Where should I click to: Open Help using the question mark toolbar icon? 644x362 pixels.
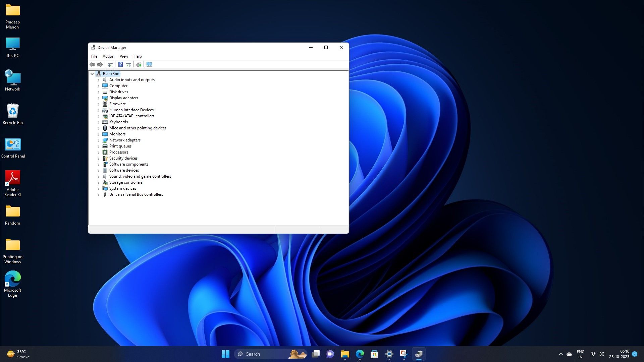[120, 64]
